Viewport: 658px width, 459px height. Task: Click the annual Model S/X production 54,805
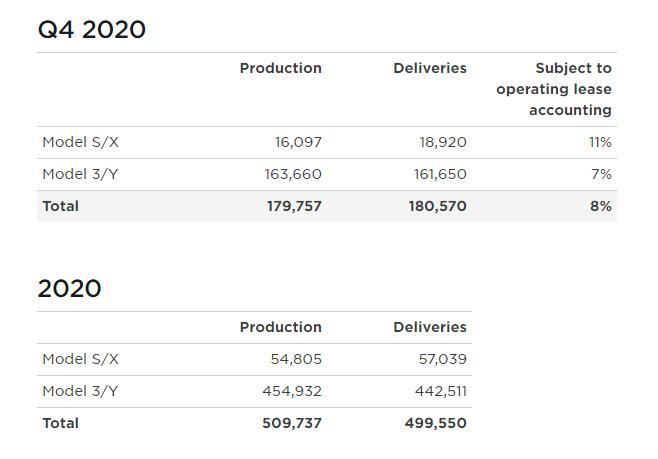click(296, 359)
